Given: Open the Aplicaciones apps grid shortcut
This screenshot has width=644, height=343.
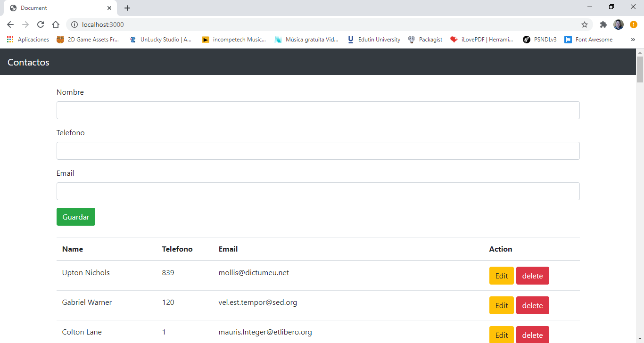Looking at the screenshot, I should (28, 40).
